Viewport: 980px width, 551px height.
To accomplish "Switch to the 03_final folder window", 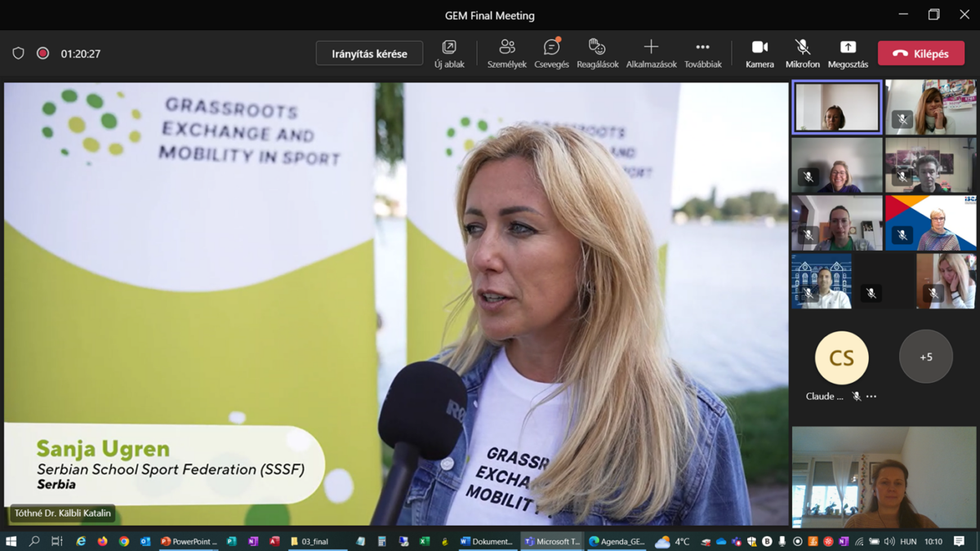I will (317, 541).
